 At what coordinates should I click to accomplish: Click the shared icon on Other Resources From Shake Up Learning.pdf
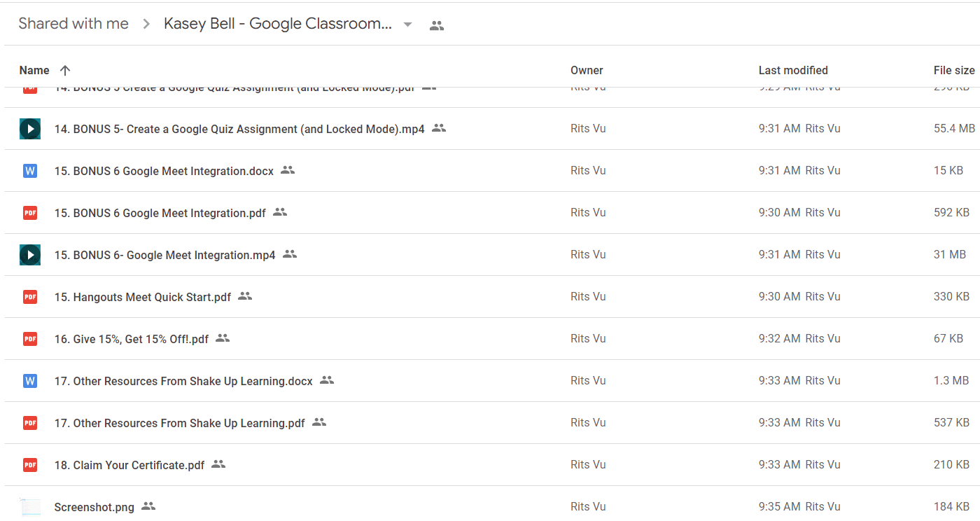point(319,422)
